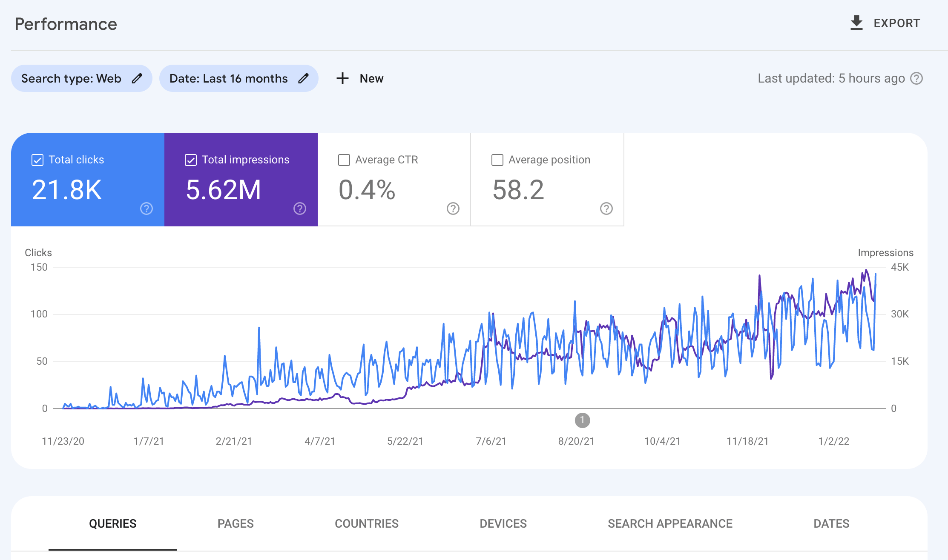Uncheck the Total clicks checkbox

(37, 160)
